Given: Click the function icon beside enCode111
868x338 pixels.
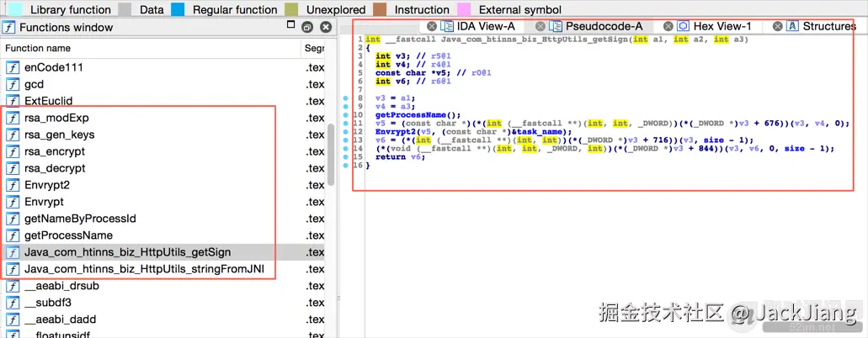Looking at the screenshot, I should point(12,68).
